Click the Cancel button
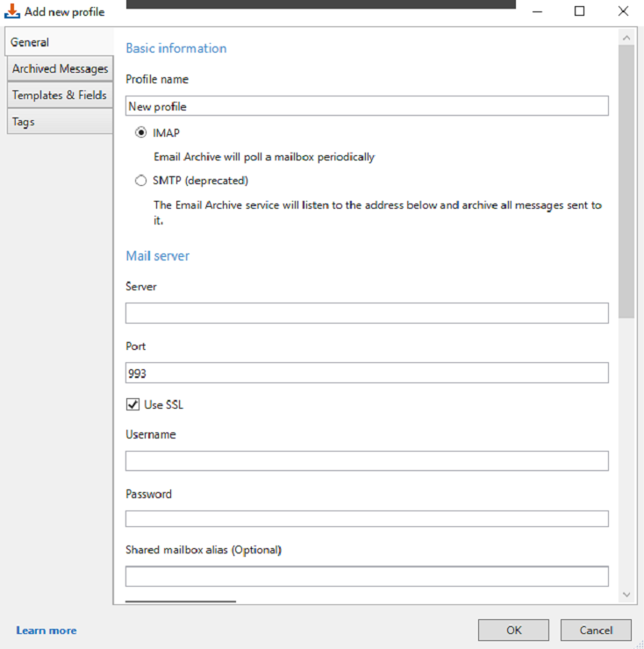 coord(596,630)
